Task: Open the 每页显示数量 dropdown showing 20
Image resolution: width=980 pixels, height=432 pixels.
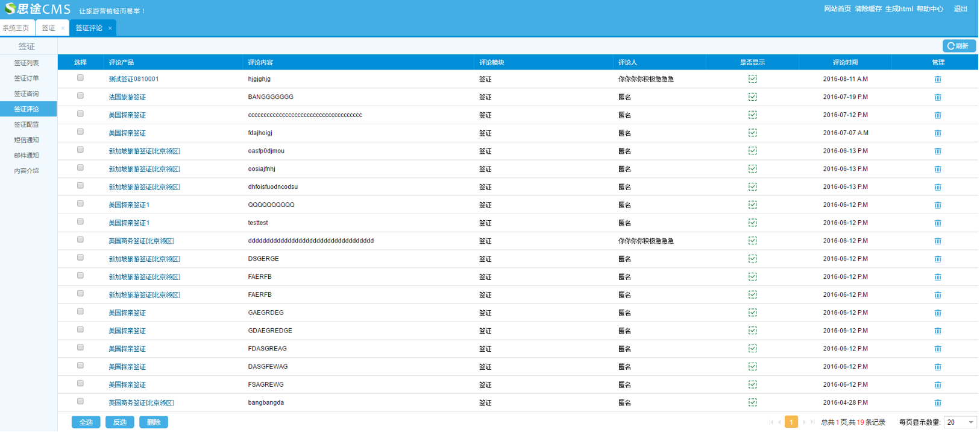Action: [x=960, y=422]
